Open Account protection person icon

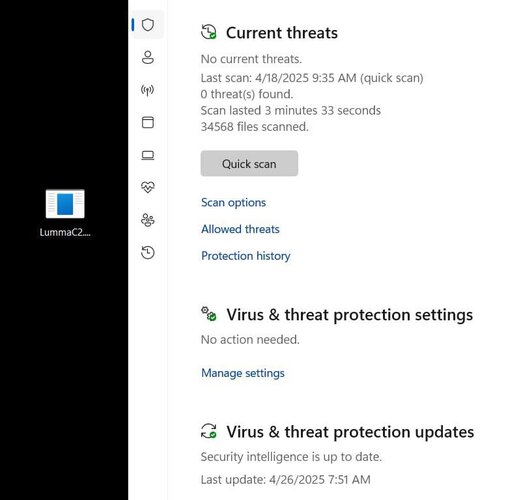coord(148,57)
